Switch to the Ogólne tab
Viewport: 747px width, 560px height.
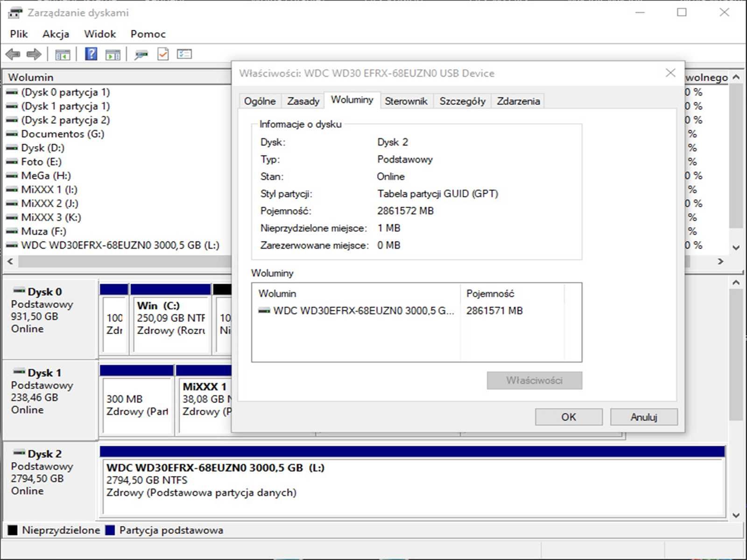[260, 101]
